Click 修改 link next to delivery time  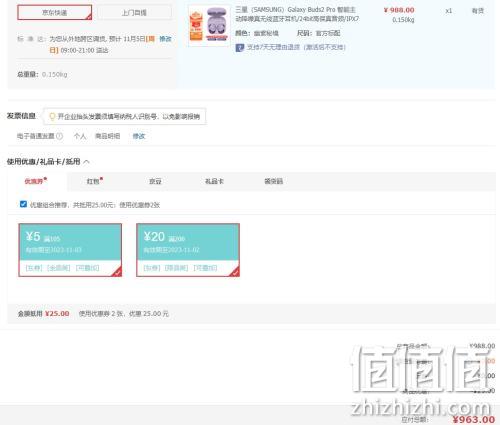tap(165, 39)
